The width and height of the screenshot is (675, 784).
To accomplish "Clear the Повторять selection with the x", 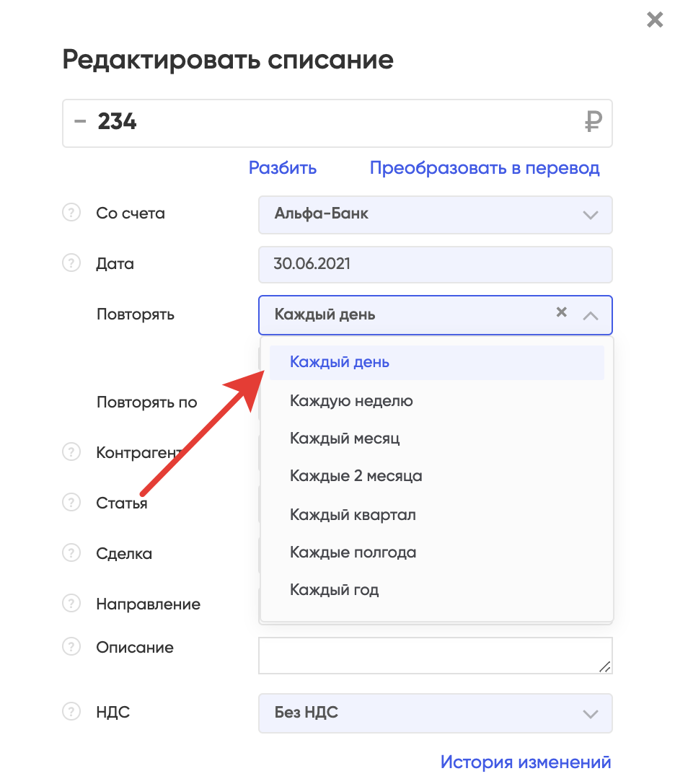I will tap(562, 312).
